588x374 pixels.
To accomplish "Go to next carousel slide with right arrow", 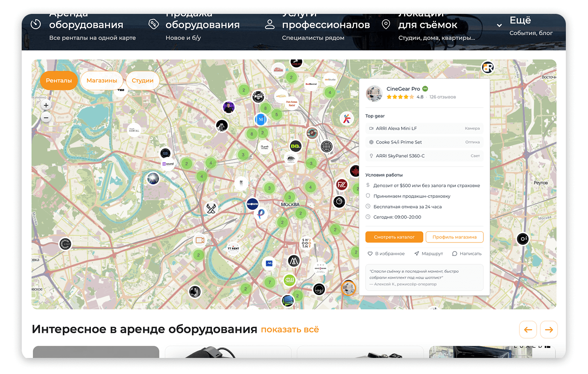I will click(x=549, y=330).
